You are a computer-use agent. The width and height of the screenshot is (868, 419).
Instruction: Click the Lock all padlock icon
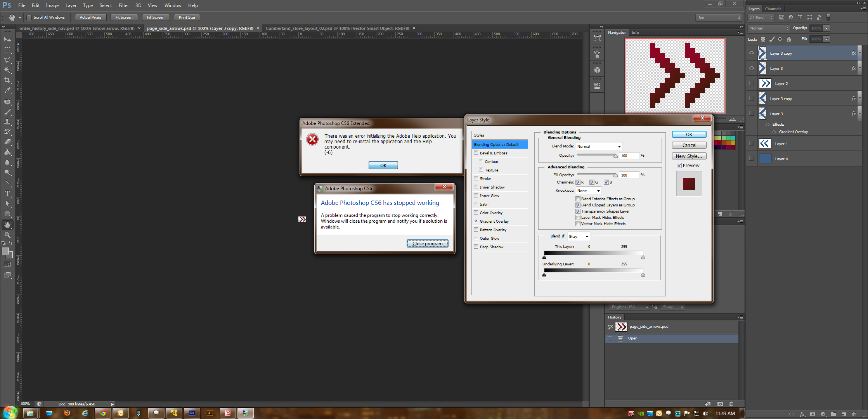click(788, 39)
